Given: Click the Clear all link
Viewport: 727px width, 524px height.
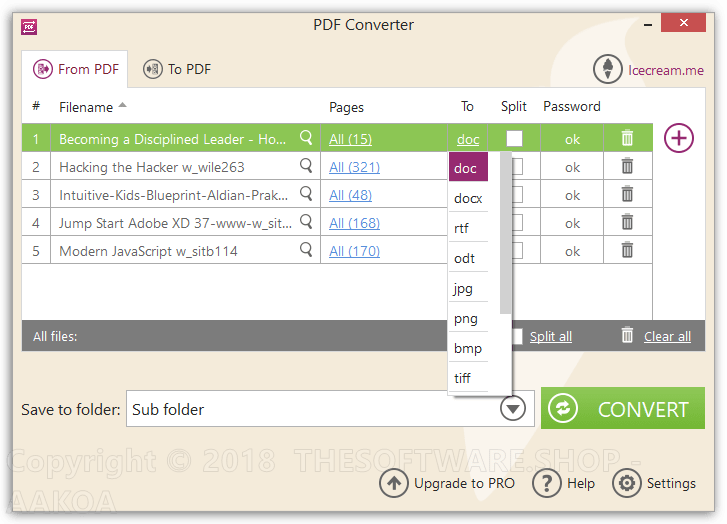Looking at the screenshot, I should (x=667, y=336).
